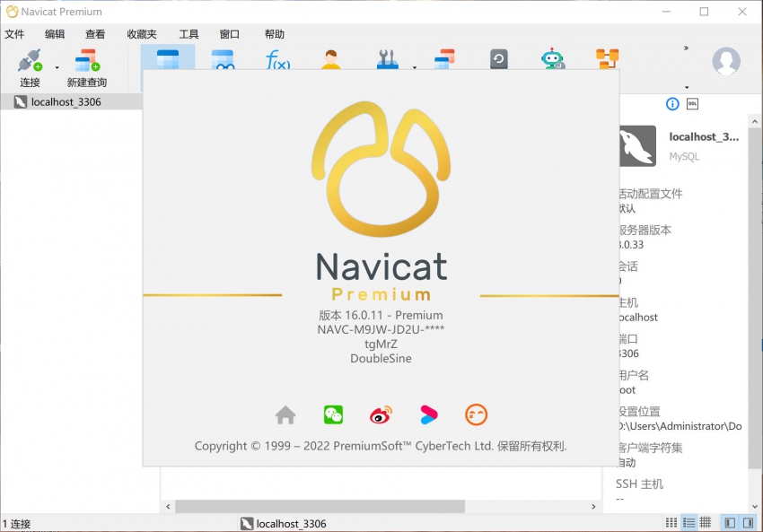Open the robot automation toolbar icon
The image size is (763, 532).
(x=552, y=60)
